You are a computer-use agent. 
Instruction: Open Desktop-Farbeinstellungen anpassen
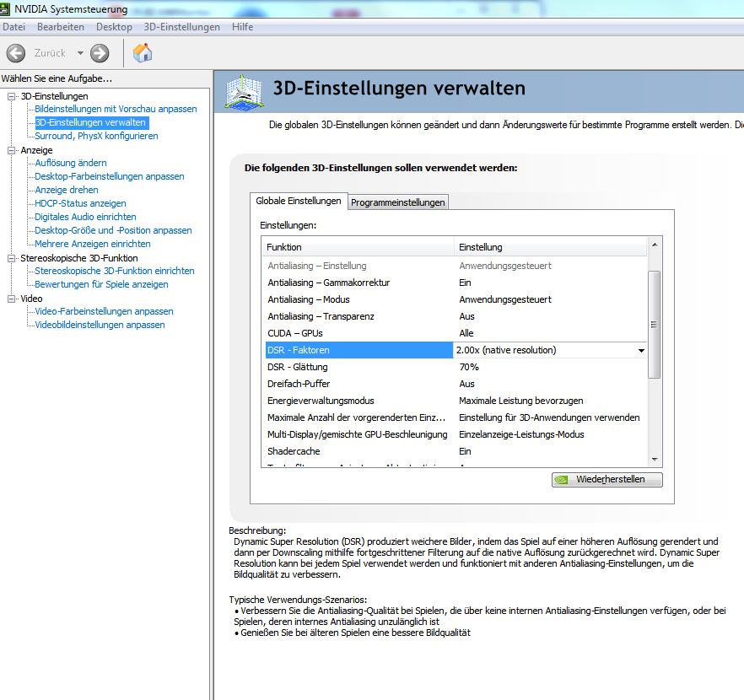[110, 176]
